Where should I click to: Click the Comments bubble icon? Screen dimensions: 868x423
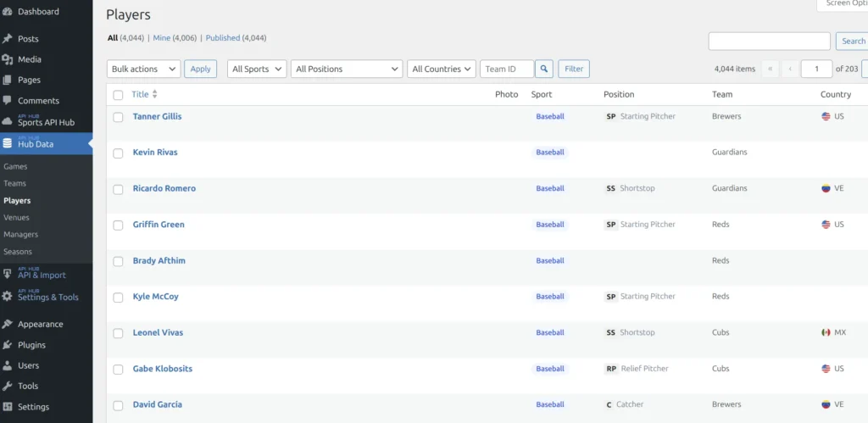coord(7,100)
